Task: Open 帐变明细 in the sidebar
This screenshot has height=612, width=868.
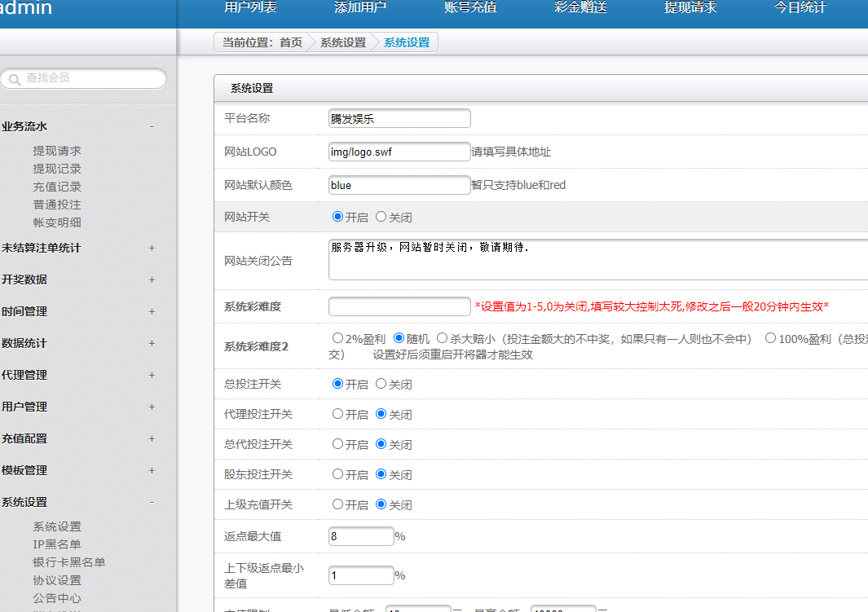Action: tap(57, 222)
